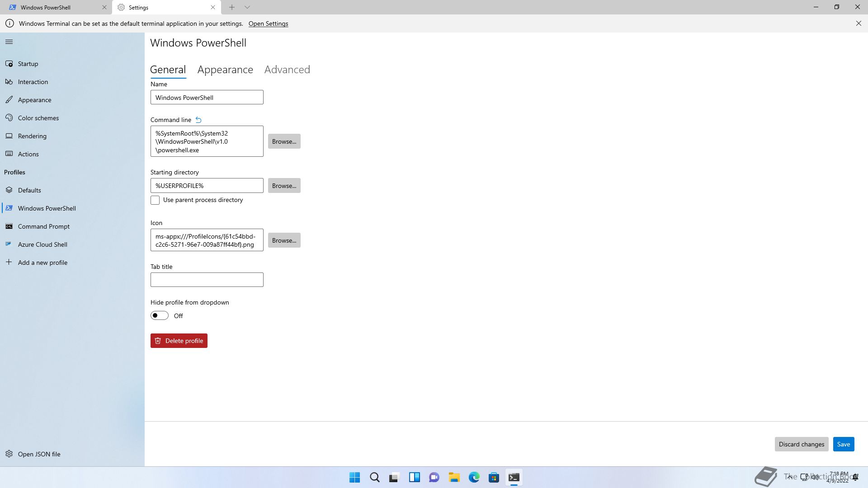Select the Defaults profile
The image size is (868, 488).
tap(72, 190)
